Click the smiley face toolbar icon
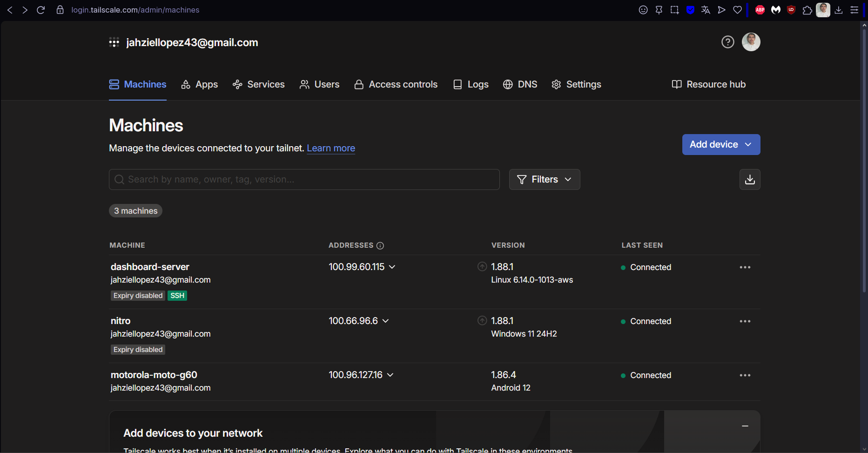This screenshot has height=453, width=868. (x=643, y=10)
